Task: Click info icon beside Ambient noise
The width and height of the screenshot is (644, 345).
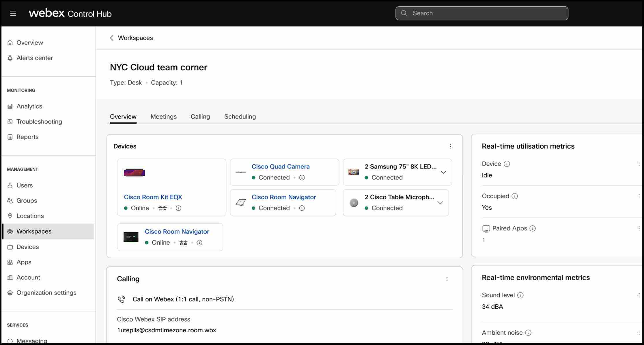Action: (528, 333)
